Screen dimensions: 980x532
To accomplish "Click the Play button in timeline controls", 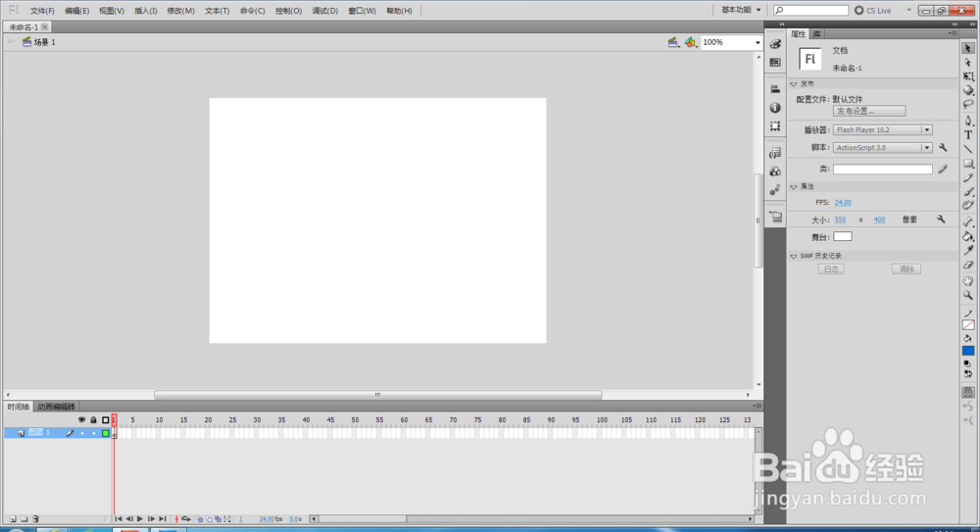I will [140, 519].
